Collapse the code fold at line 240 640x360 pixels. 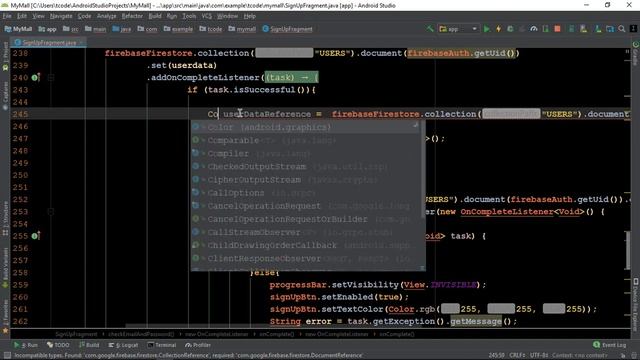click(51, 77)
